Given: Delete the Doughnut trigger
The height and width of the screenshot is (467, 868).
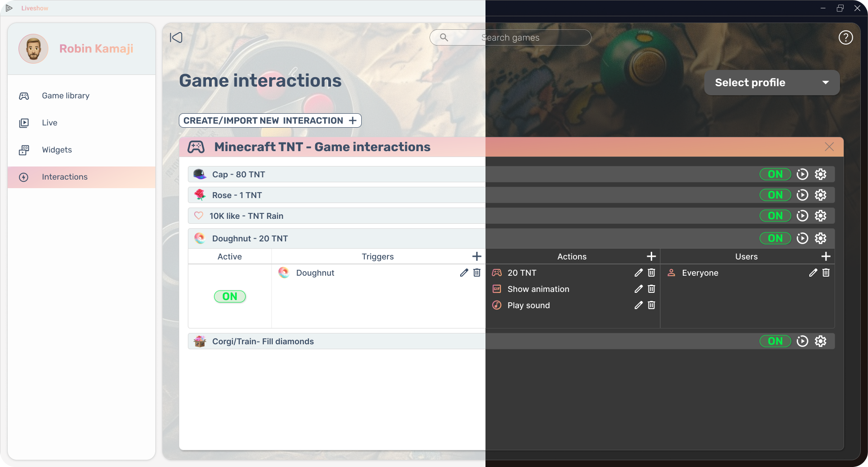Looking at the screenshot, I should pos(477,273).
